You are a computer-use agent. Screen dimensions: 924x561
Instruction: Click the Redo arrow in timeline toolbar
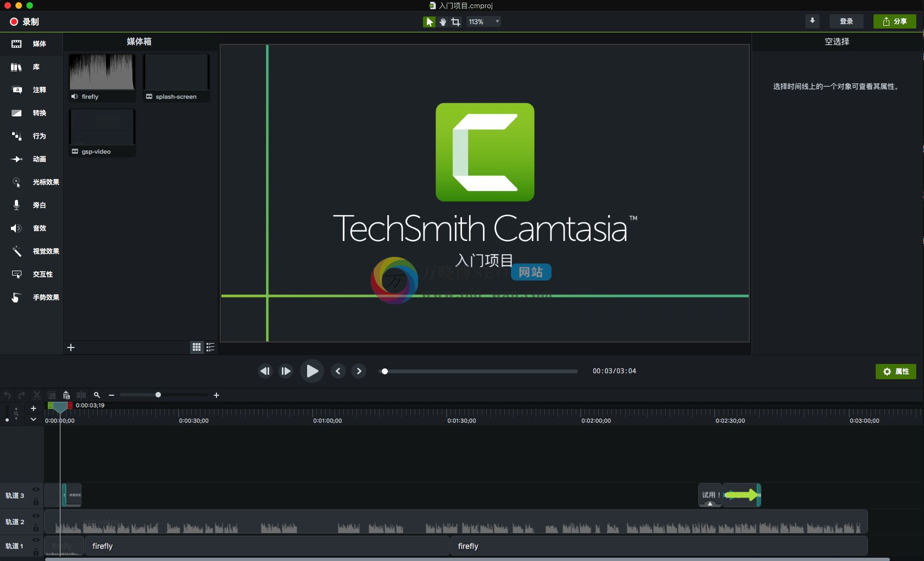(22, 395)
